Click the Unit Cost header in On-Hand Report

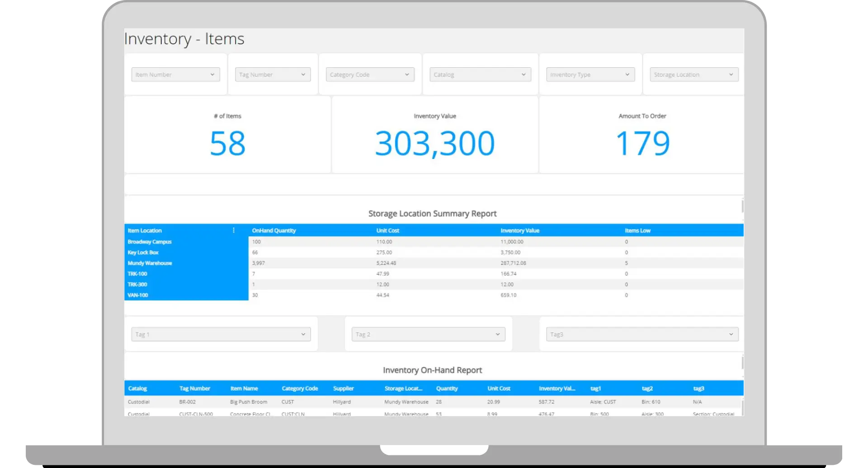499,388
